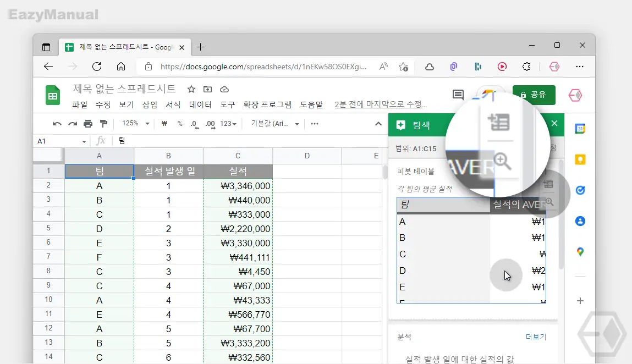632x364 pixels.
Task: Open the 도구 menu
Action: 227,105
